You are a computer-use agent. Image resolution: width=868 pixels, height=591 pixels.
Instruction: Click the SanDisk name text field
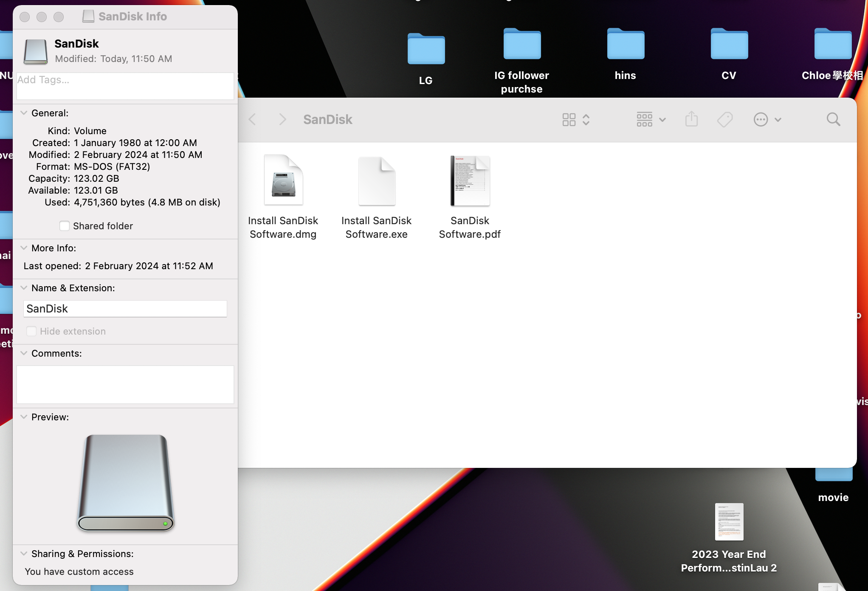click(125, 309)
